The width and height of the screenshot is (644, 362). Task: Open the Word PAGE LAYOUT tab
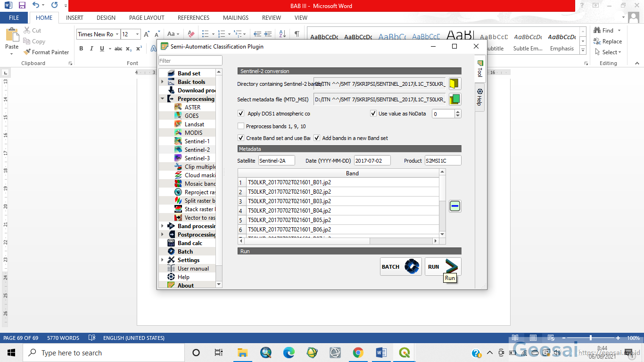(x=147, y=18)
